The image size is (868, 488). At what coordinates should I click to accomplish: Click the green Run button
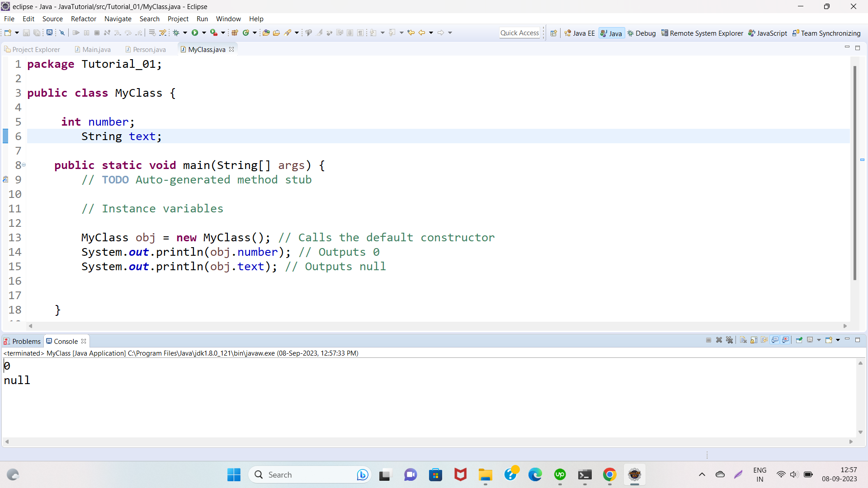[195, 33]
